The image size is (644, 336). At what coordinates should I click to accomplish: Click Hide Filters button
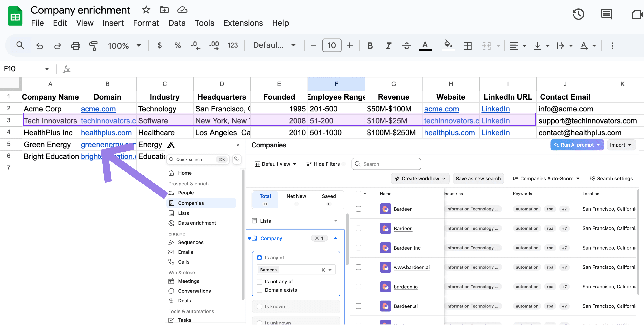[325, 164]
